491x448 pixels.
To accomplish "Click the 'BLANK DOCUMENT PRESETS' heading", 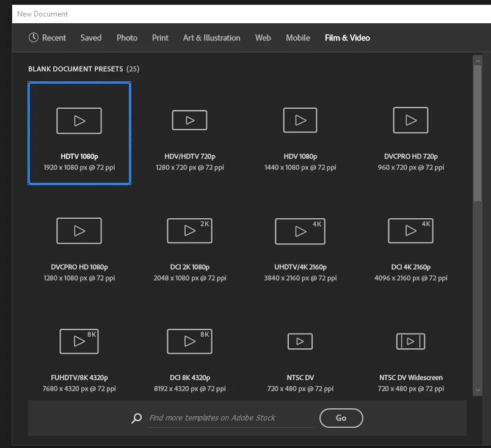I will [76, 69].
